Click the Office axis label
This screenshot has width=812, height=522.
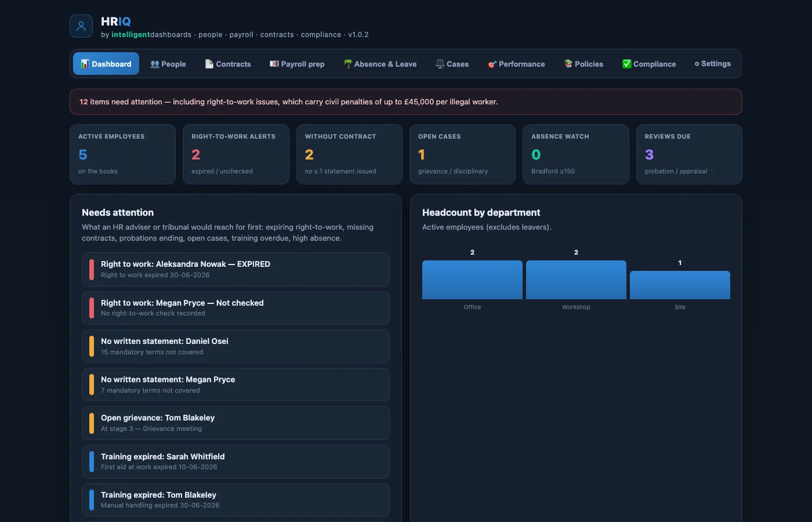pos(472,307)
